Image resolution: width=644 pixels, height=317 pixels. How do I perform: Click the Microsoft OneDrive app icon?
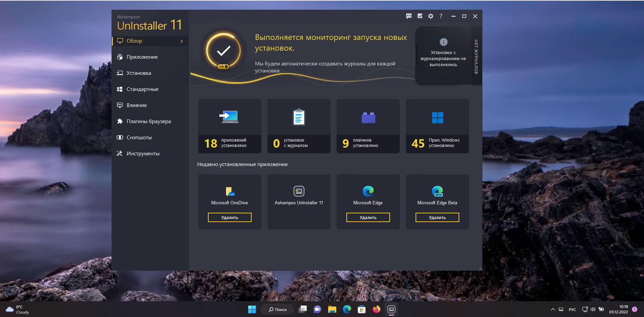point(230,191)
